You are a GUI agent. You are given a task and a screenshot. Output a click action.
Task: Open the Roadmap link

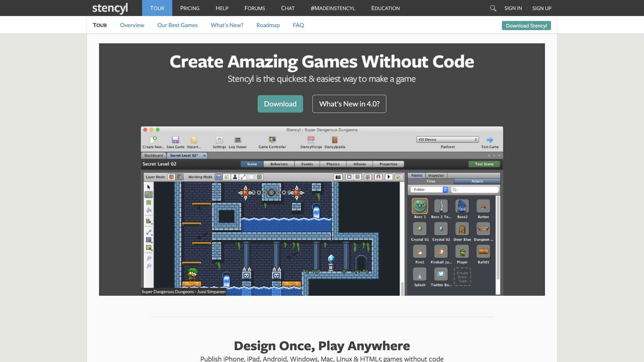pyautogui.click(x=268, y=25)
